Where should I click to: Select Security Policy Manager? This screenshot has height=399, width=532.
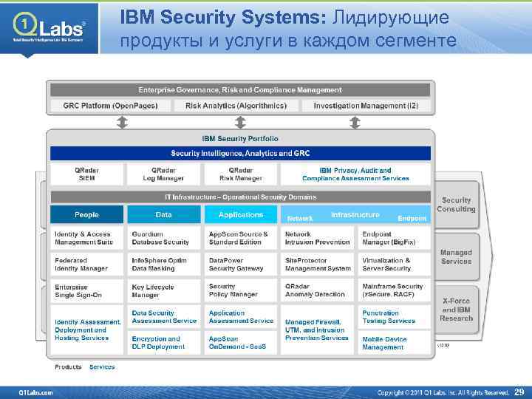pyautogui.click(x=241, y=291)
